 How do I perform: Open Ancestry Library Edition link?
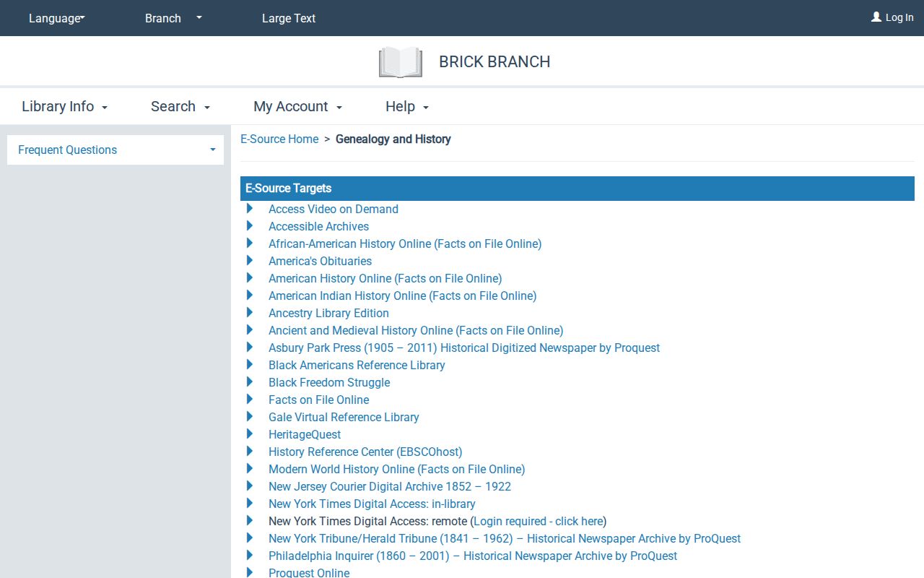pos(328,313)
